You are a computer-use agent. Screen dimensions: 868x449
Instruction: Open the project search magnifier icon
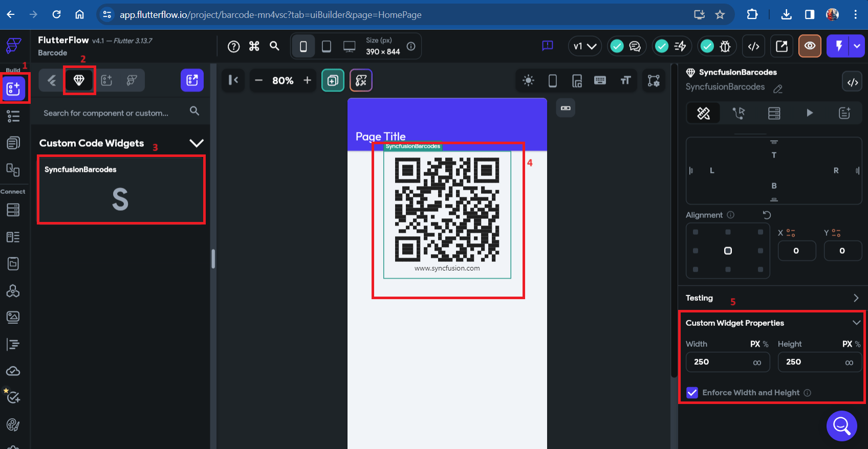pyautogui.click(x=275, y=47)
